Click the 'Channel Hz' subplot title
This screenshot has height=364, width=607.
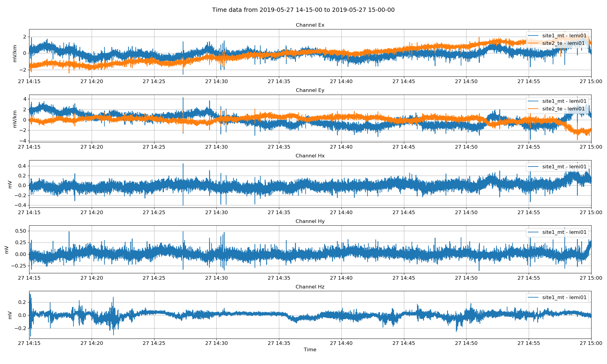tap(310, 287)
